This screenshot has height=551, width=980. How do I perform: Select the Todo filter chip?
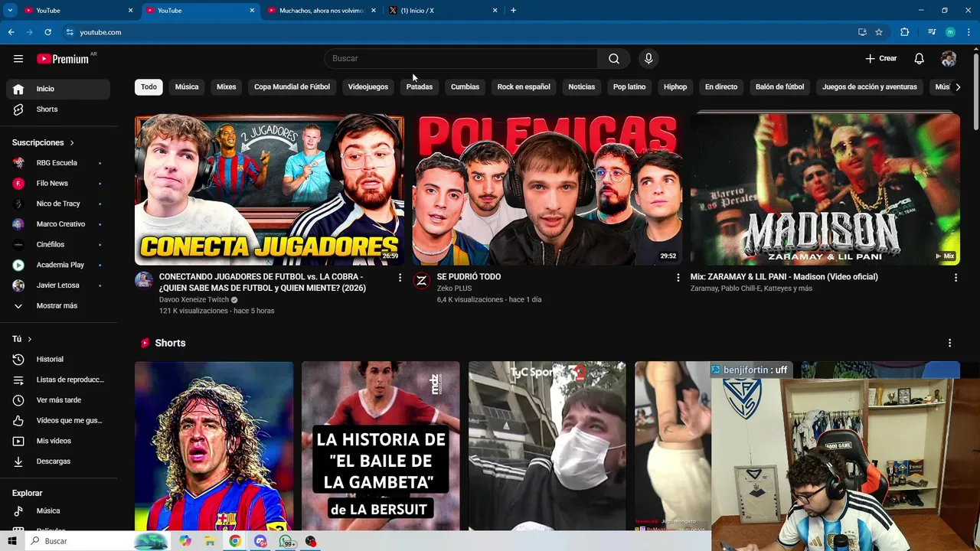tap(149, 86)
